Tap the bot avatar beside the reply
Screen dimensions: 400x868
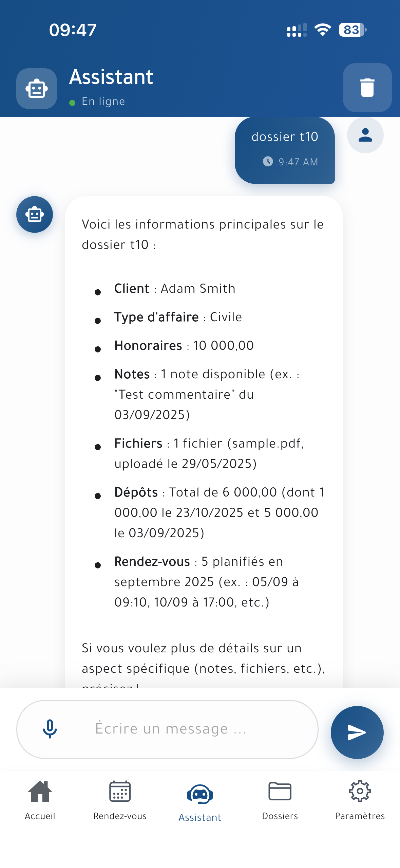click(35, 215)
